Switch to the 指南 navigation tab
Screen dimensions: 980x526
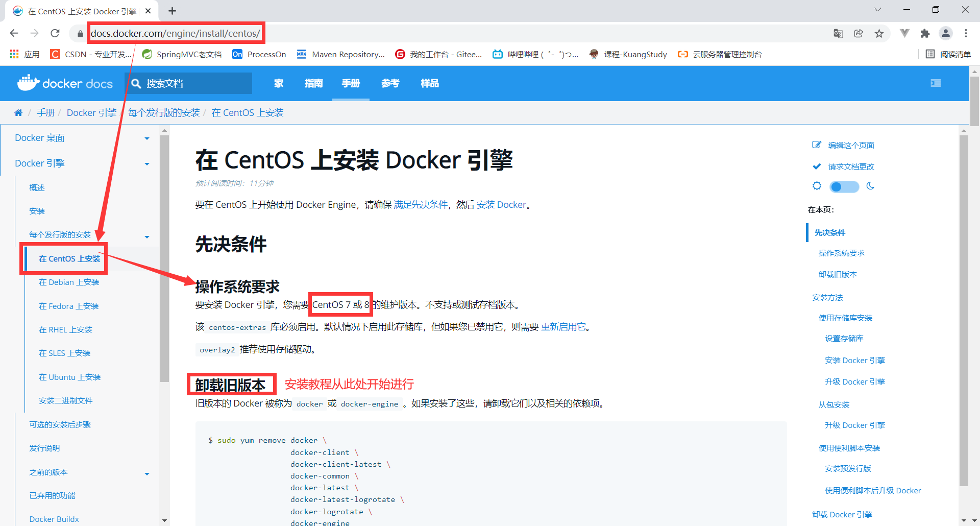(x=314, y=83)
